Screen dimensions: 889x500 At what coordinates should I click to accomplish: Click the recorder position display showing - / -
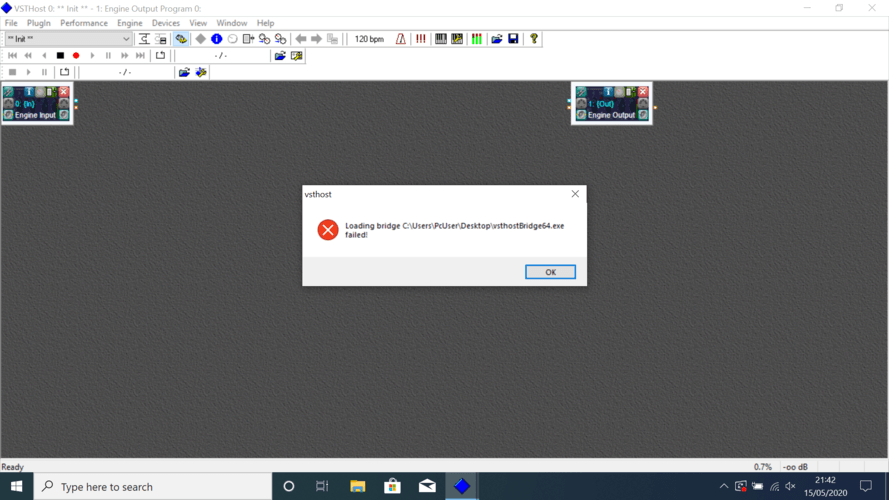tap(126, 72)
